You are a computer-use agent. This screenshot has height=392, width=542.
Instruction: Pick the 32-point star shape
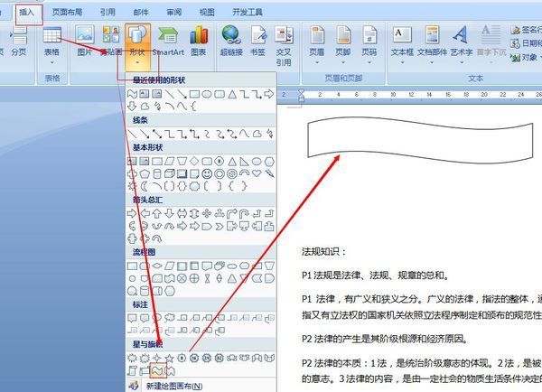click(x=220, y=358)
